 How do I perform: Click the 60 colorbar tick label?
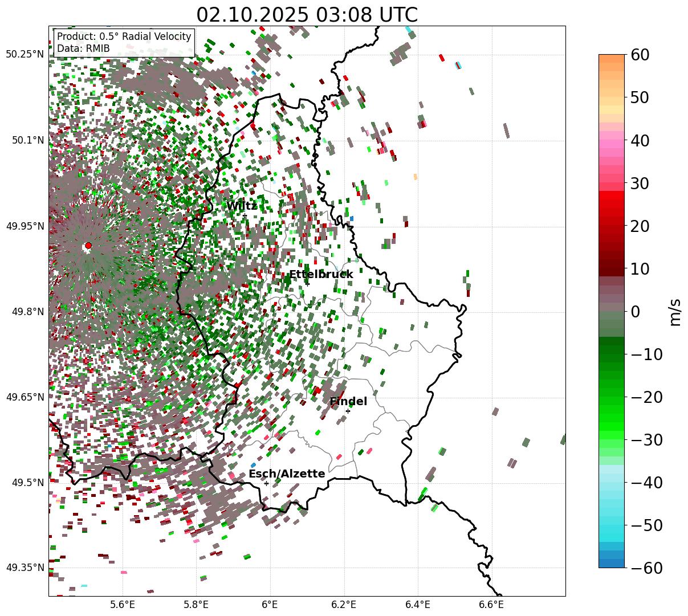641,55
